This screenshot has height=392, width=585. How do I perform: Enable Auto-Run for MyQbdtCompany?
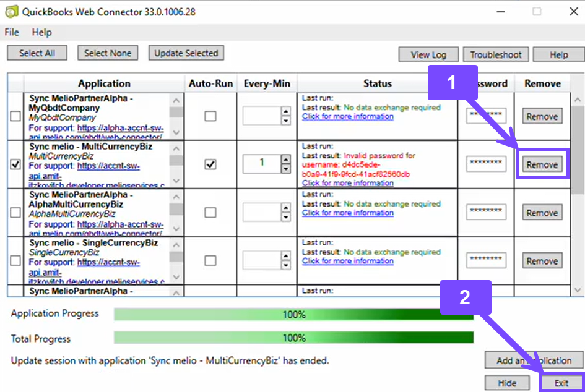point(210,116)
